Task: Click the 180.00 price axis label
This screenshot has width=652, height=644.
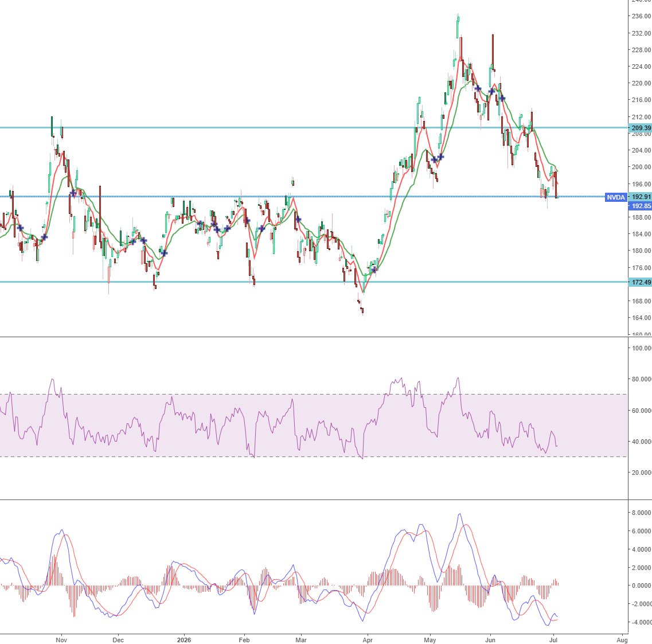Action: (x=641, y=251)
